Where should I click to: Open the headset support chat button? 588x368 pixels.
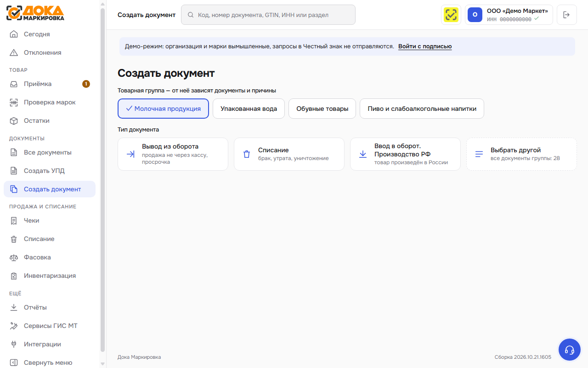coord(570,350)
